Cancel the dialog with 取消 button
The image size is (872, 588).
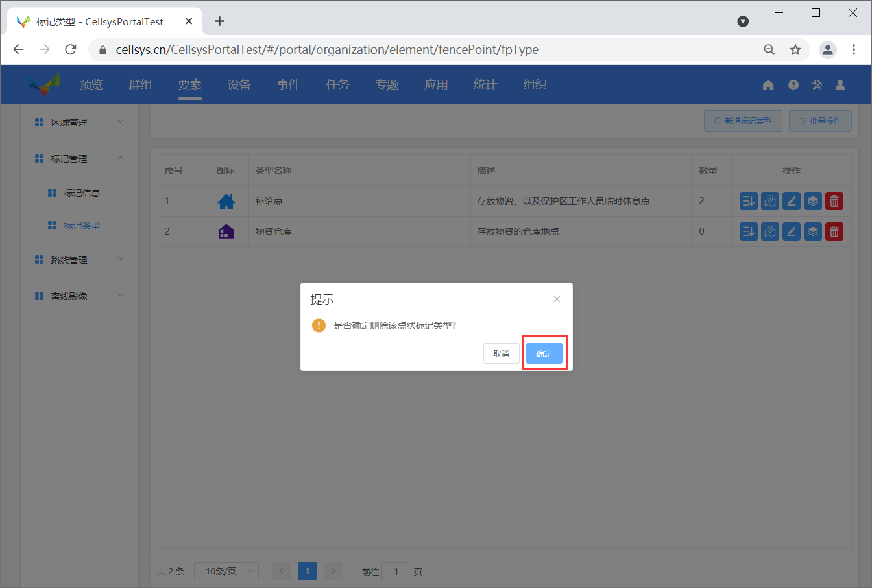(501, 353)
